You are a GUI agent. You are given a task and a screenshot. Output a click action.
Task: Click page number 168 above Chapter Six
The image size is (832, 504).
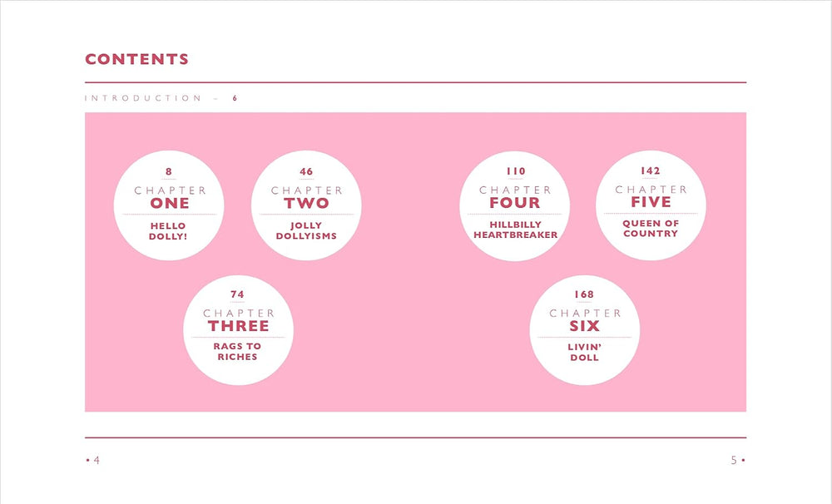point(584,294)
